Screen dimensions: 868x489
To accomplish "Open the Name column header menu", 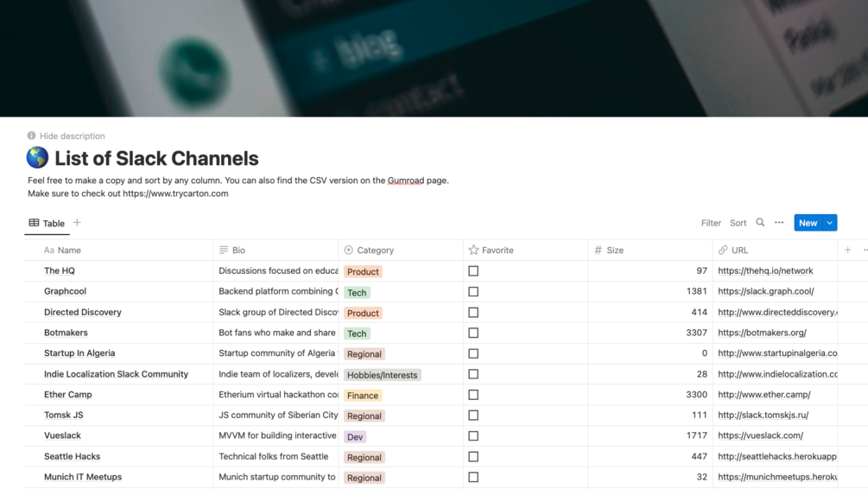I will 119,251.
